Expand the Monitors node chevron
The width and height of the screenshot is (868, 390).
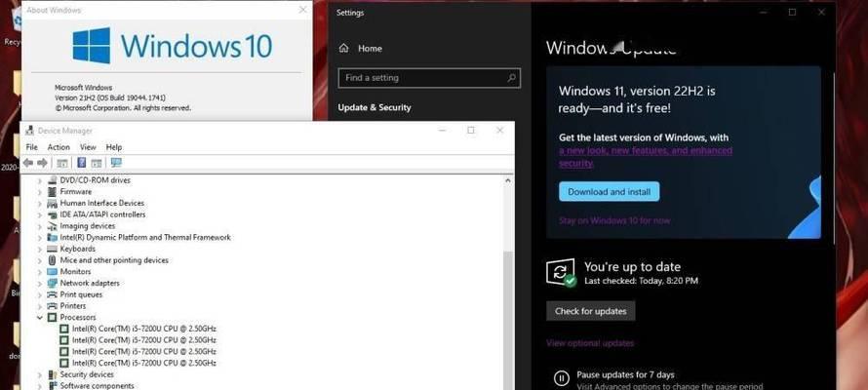39,272
